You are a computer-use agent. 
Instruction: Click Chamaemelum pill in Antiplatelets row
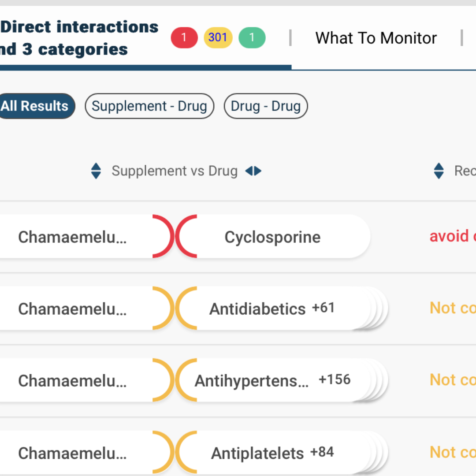(x=73, y=453)
